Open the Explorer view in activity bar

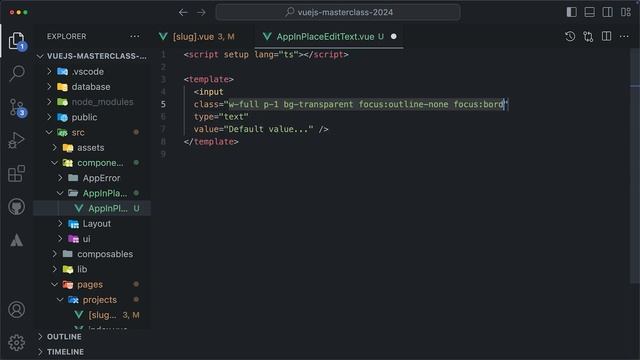[16, 41]
